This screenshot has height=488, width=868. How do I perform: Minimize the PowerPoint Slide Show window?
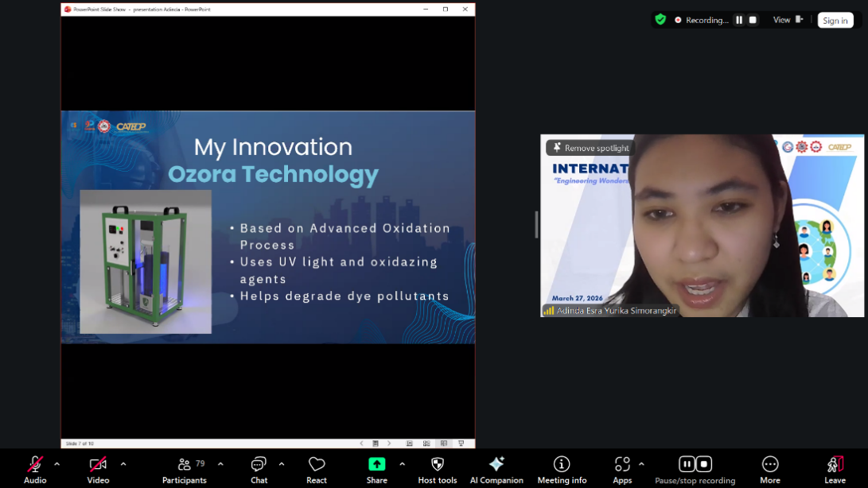tap(426, 10)
